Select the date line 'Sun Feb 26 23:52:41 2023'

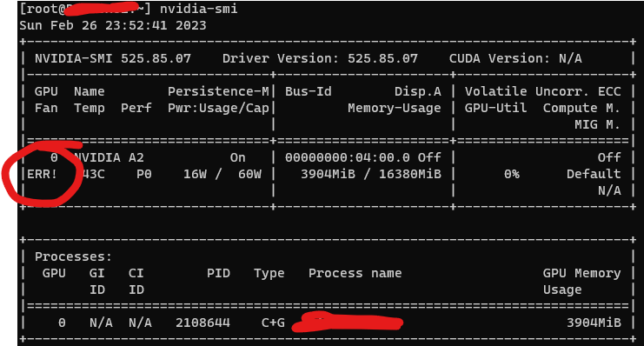(113, 25)
